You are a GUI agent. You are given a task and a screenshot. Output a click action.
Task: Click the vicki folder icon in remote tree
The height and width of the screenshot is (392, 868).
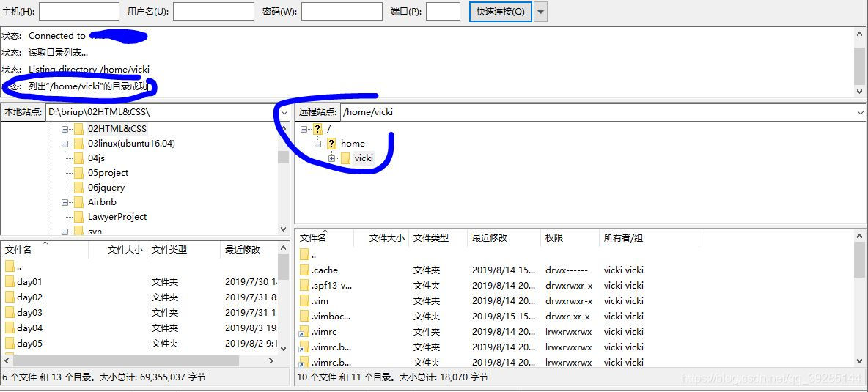(x=345, y=159)
